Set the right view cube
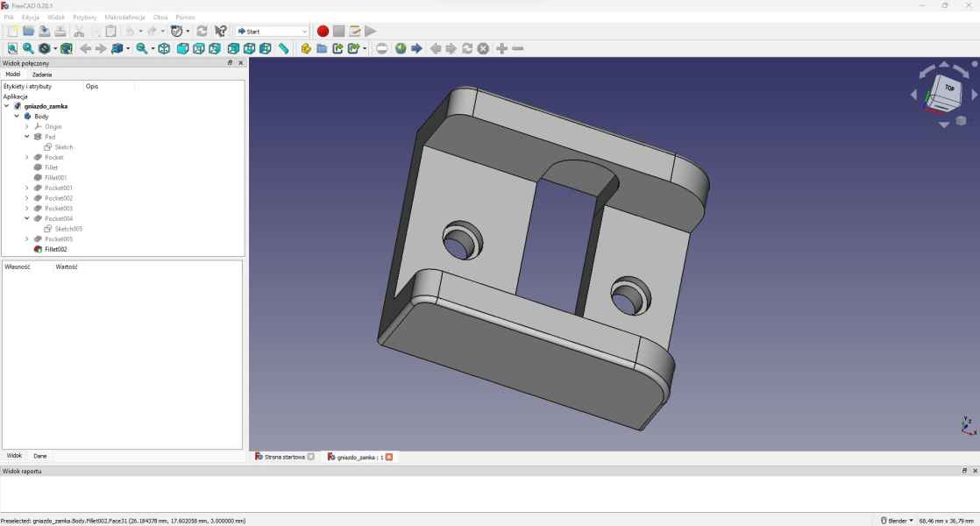 click(x=215, y=48)
